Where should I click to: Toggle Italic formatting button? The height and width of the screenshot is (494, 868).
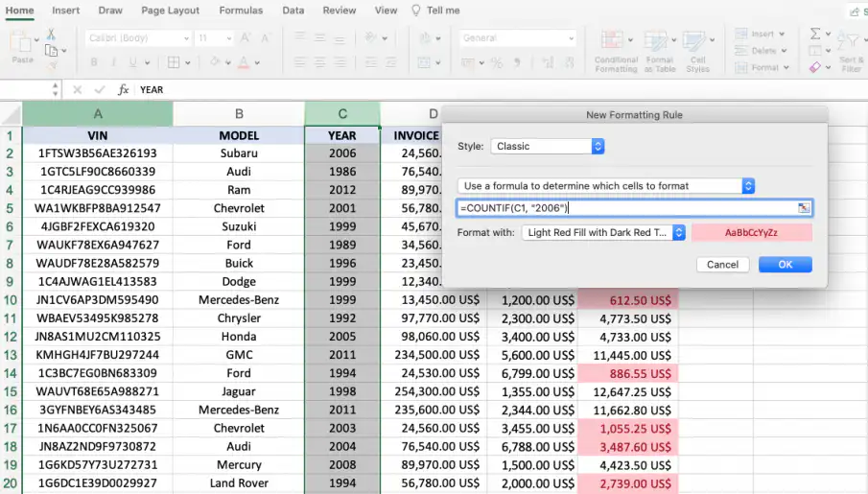[x=113, y=62]
